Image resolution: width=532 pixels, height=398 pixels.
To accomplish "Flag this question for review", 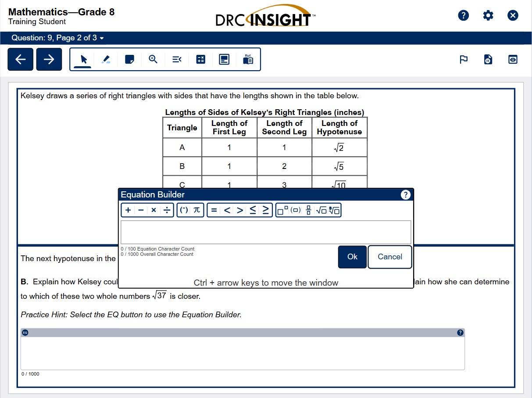I will click(x=464, y=59).
